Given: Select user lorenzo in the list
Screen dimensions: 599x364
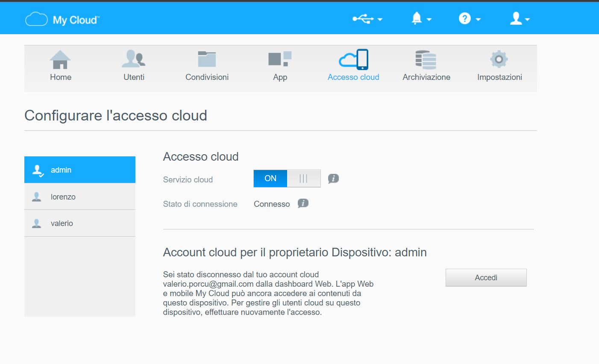Looking at the screenshot, I should pyautogui.click(x=80, y=197).
